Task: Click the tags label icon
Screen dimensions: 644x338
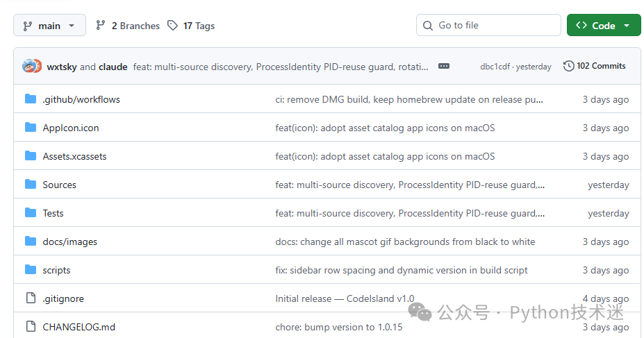Action: 172,26
